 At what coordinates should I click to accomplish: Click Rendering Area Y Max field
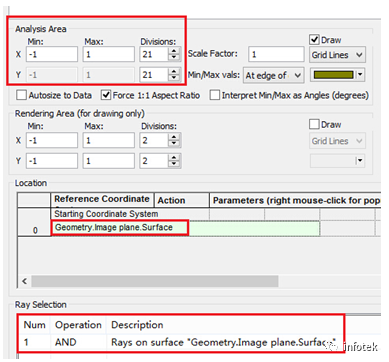coord(109,161)
